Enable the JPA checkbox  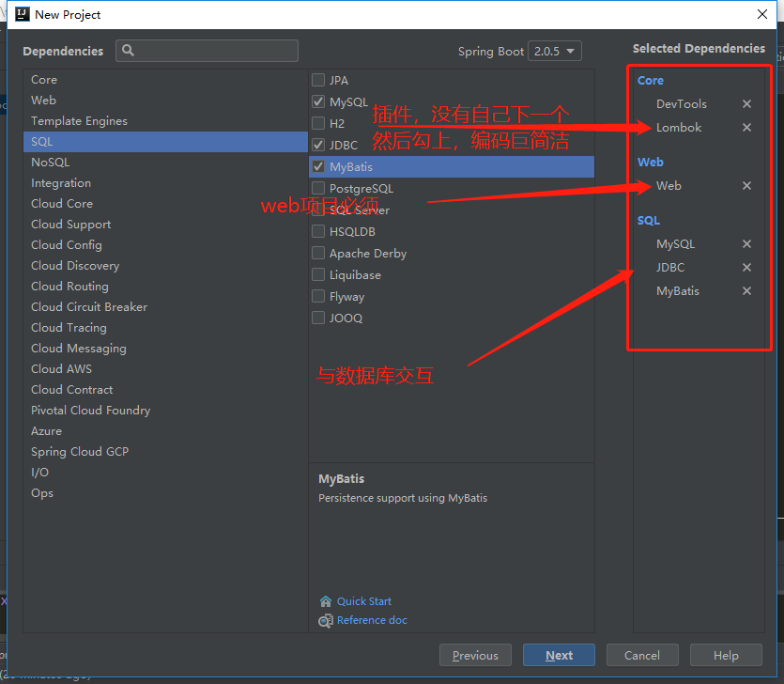click(x=318, y=80)
